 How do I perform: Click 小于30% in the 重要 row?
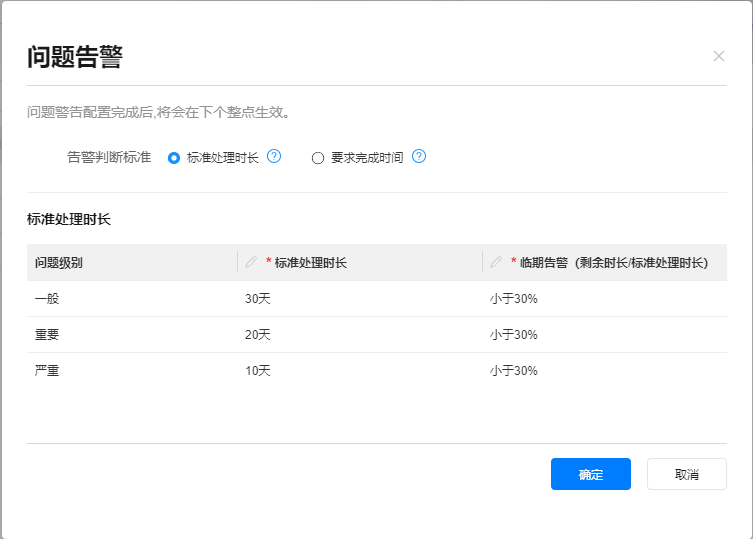[x=513, y=334]
